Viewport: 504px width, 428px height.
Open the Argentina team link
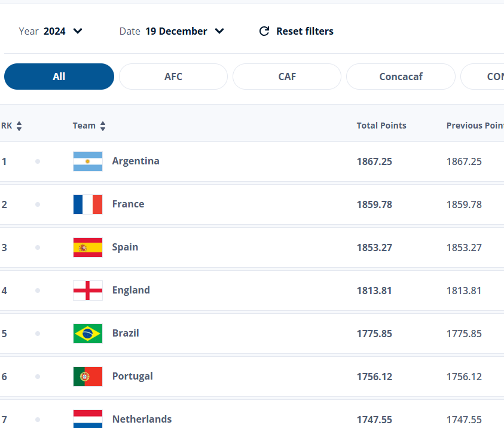(136, 161)
